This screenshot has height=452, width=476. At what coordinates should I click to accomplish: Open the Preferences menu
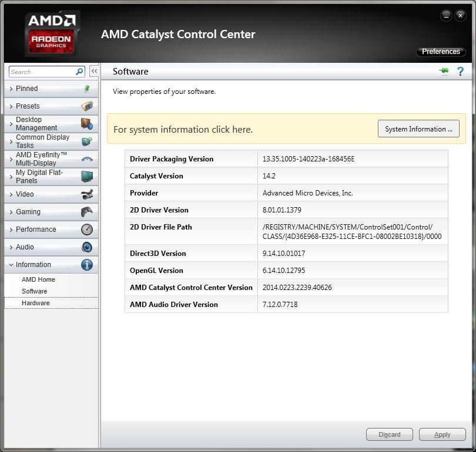point(441,52)
